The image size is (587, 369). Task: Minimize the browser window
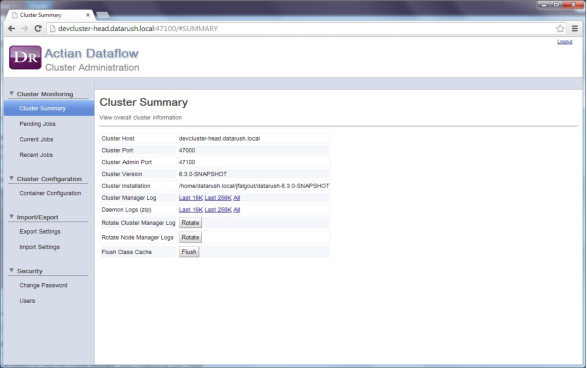click(544, 5)
